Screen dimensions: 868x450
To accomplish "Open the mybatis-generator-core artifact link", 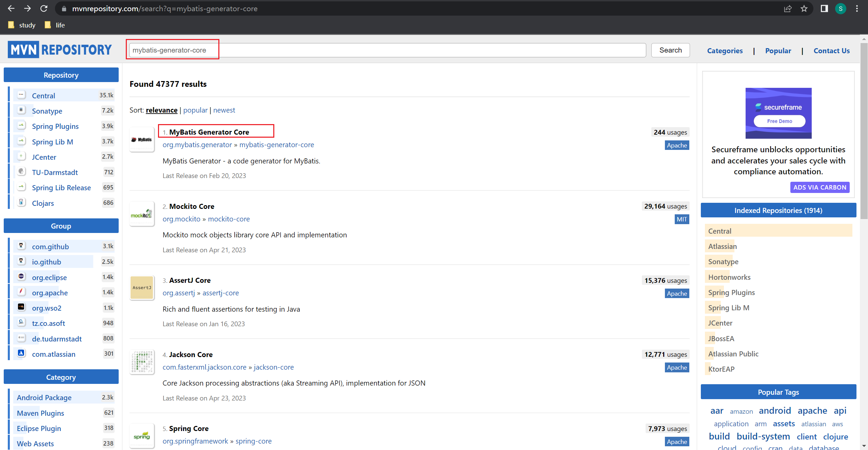I will tap(277, 145).
